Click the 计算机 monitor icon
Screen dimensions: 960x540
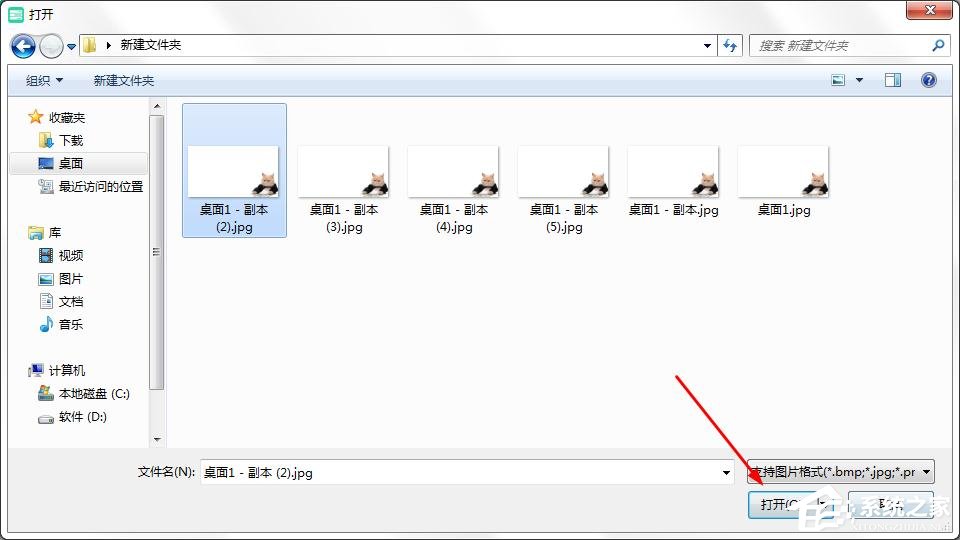pos(36,370)
